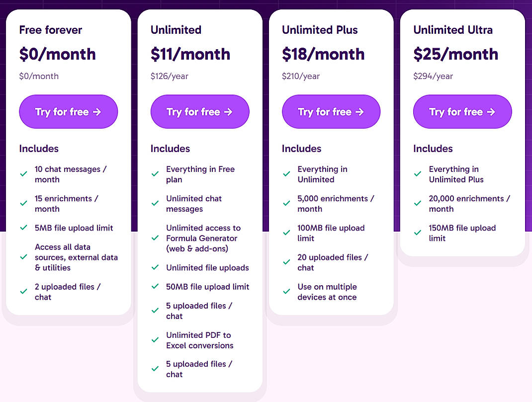Select the checkmark beside 5,000 enrichments per month
This screenshot has height=402, width=532.
286,203
